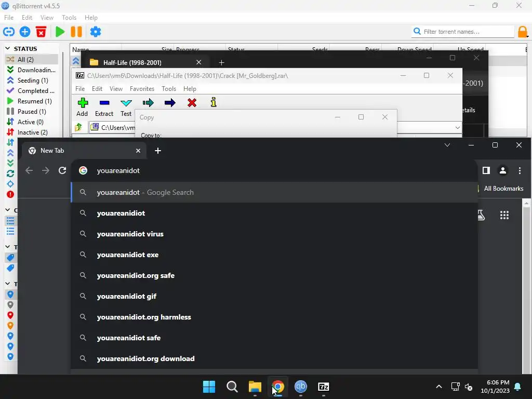
Task: Click the Chrome reload icon
Action: tap(62, 170)
